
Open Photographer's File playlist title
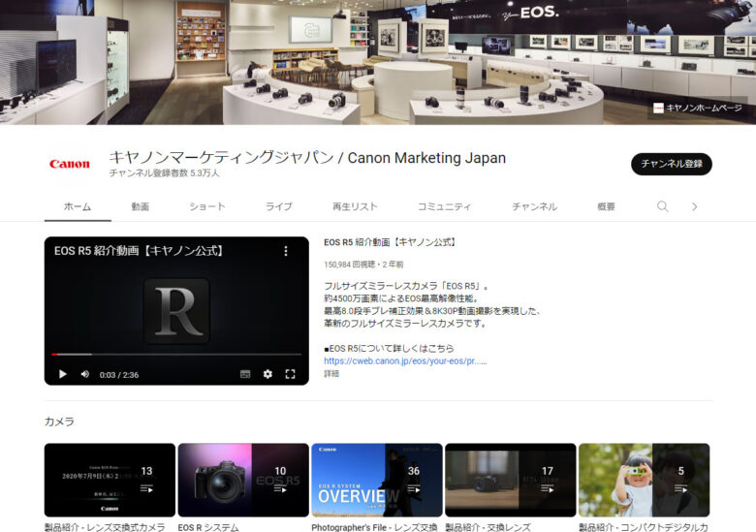(x=375, y=527)
